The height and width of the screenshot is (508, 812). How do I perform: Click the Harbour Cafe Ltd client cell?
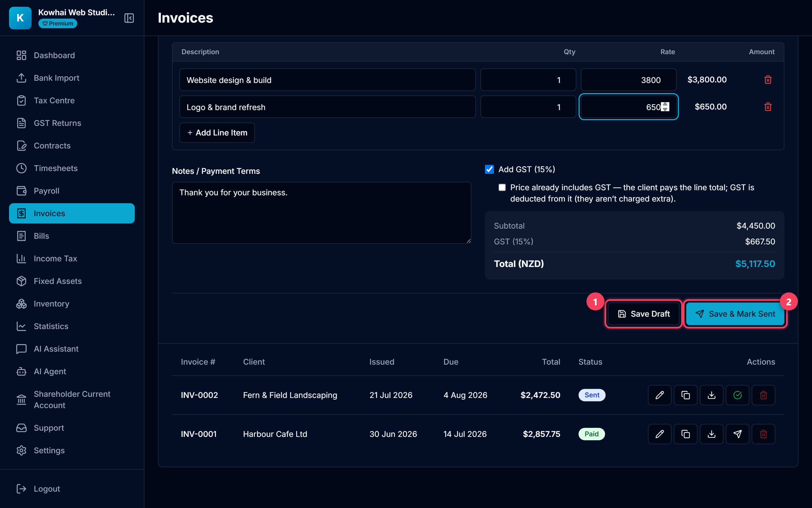click(275, 434)
